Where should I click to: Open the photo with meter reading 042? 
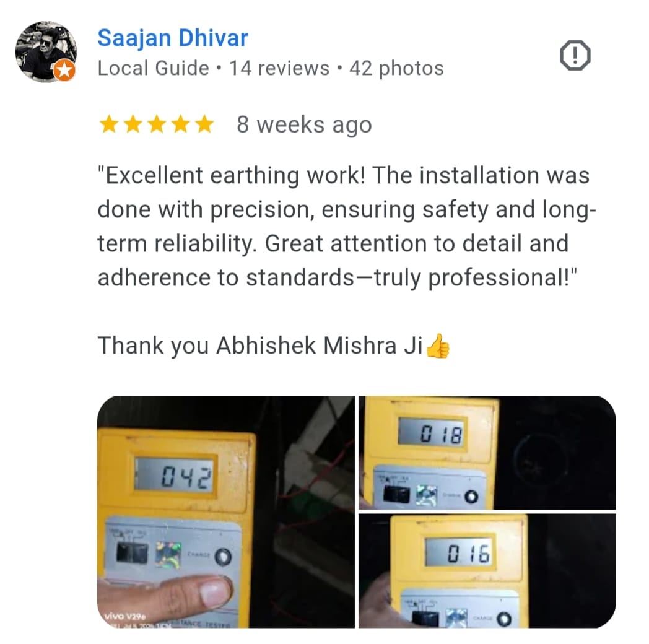click(x=226, y=512)
